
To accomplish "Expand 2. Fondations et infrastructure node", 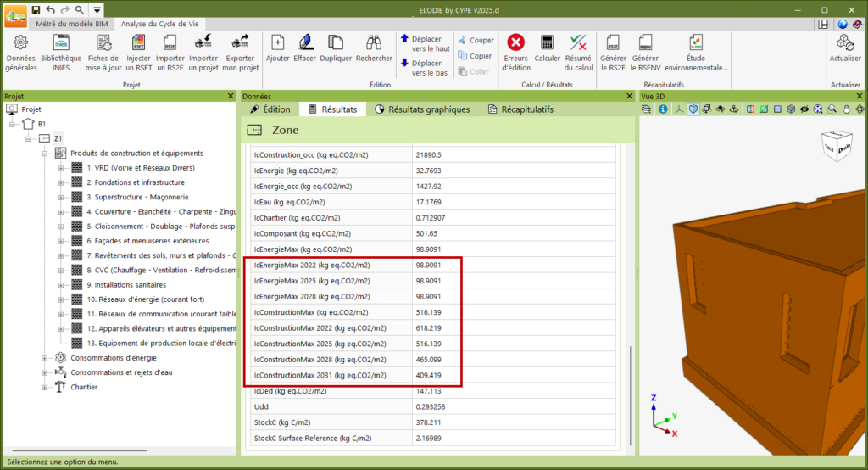I will click(61, 182).
